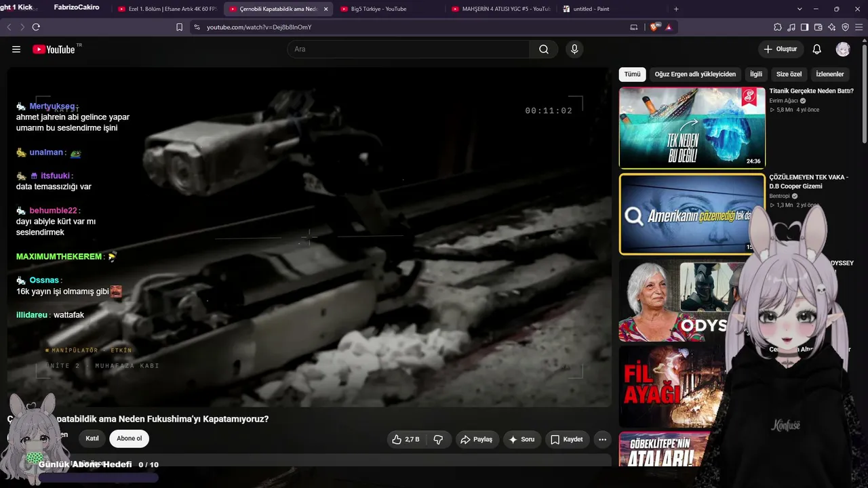Reload the page in the browser
868x488 pixels.
coord(36,27)
